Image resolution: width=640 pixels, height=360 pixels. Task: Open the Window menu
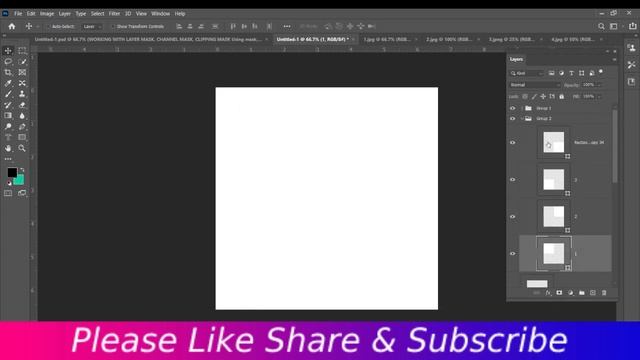click(160, 14)
